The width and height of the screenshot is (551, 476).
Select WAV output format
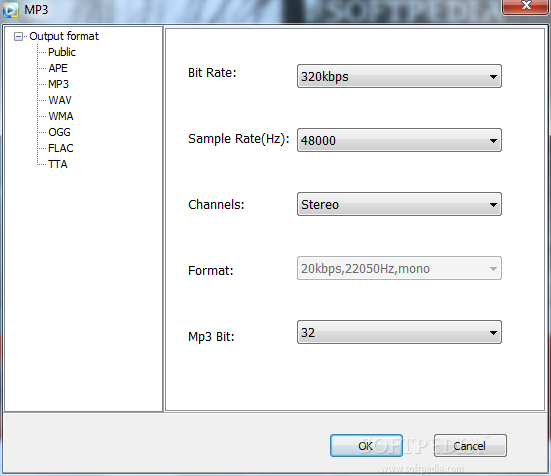[60, 100]
